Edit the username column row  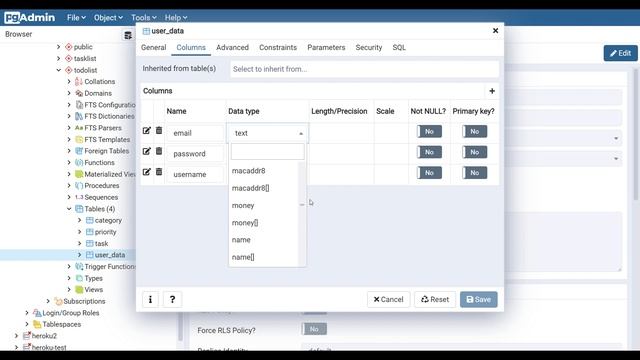tap(147, 172)
